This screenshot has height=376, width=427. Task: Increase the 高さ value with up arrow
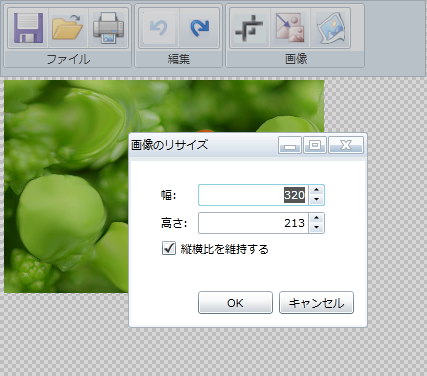click(316, 218)
